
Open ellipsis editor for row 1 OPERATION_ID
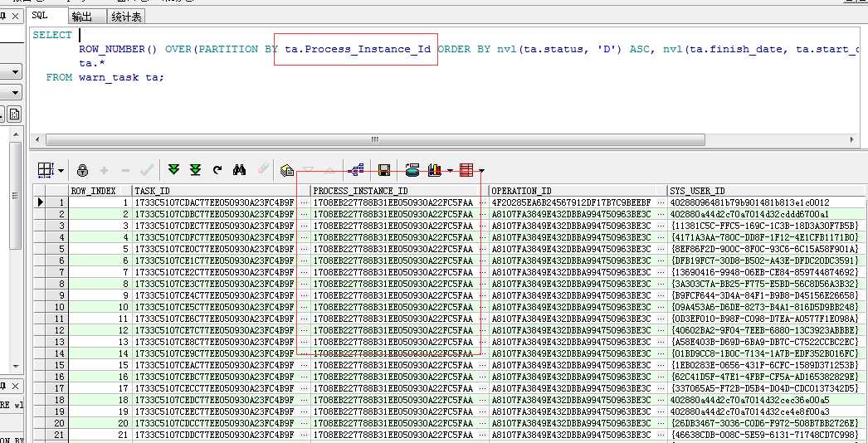pyautogui.click(x=661, y=202)
